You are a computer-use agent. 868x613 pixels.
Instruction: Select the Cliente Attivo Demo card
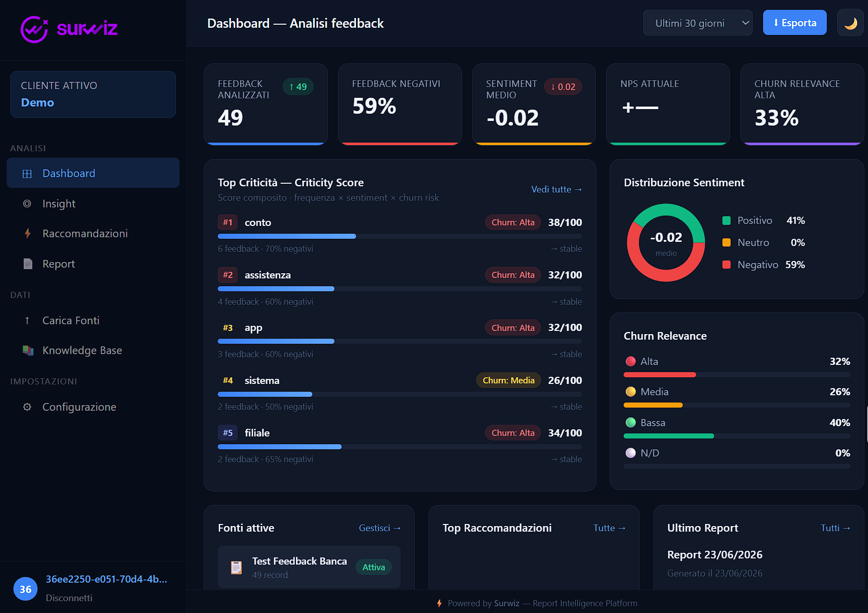click(x=93, y=94)
